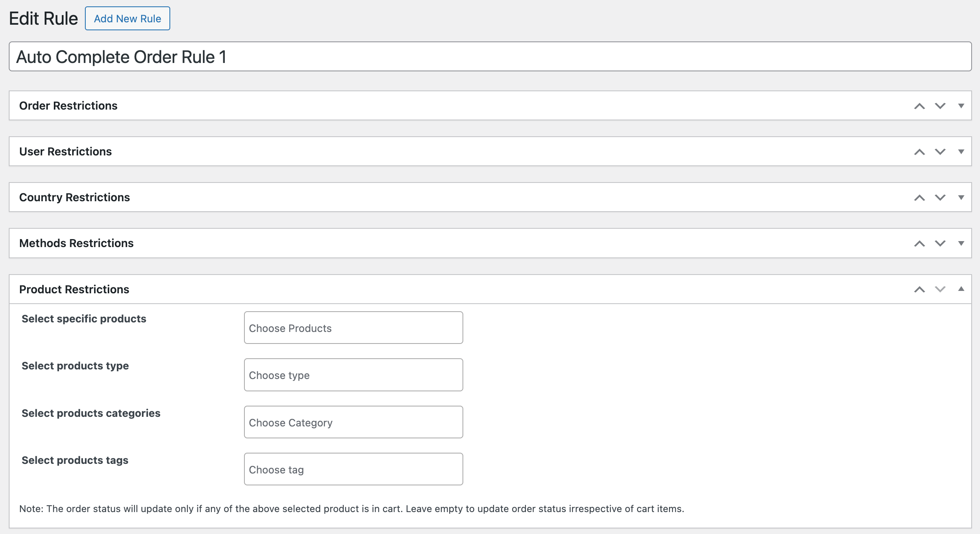
Task: Open the Choose Category selector
Action: pos(353,422)
